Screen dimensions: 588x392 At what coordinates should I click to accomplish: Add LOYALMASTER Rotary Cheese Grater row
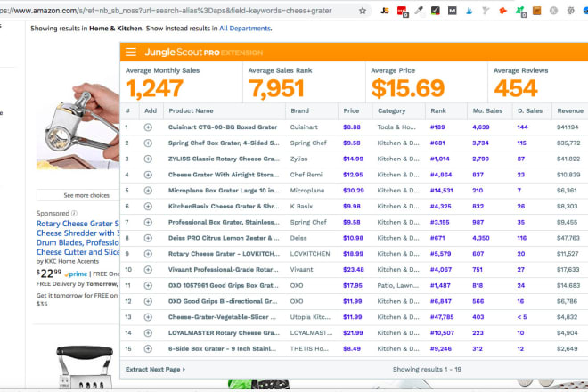point(148,332)
